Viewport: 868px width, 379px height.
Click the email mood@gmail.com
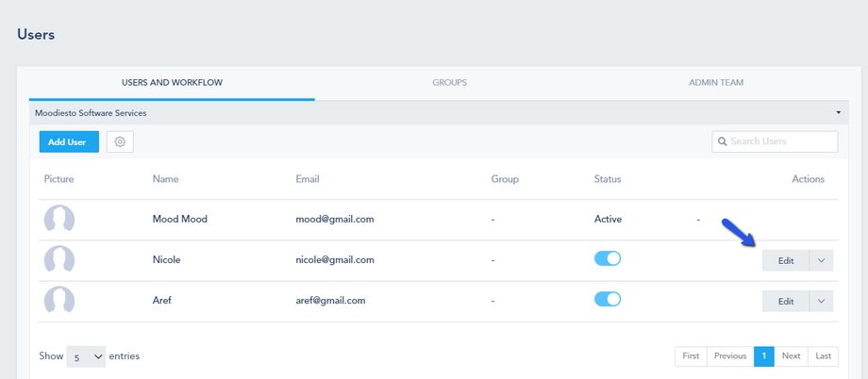point(335,219)
